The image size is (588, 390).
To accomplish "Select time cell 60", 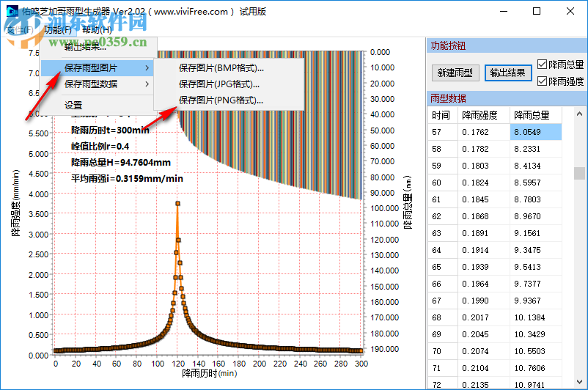I will point(443,183).
